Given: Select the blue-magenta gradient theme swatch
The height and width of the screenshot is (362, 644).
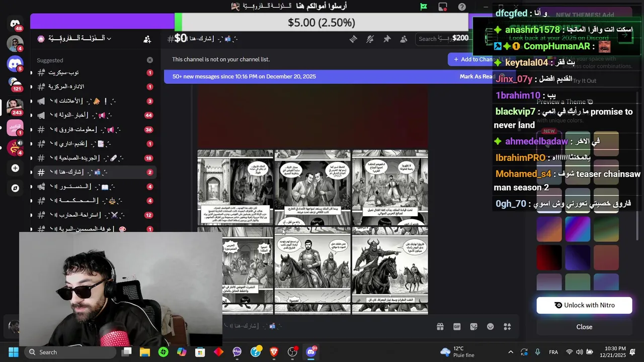Looking at the screenshot, I should click(x=578, y=229).
